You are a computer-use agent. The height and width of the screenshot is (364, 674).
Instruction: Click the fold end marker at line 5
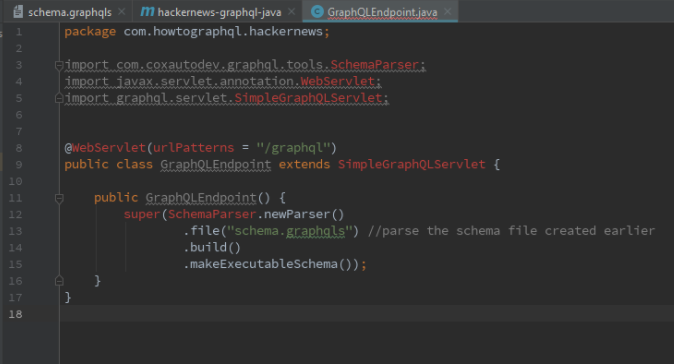[59, 98]
